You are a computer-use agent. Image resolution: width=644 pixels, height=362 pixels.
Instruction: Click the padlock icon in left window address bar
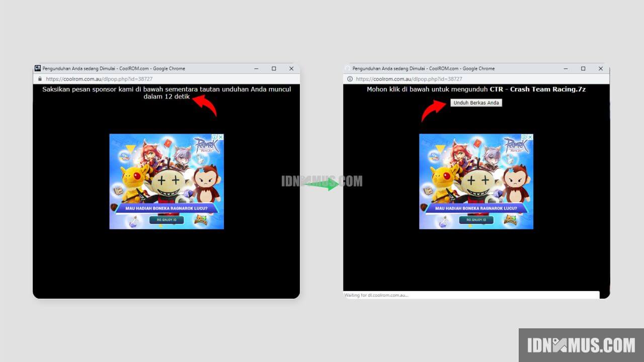point(40,79)
